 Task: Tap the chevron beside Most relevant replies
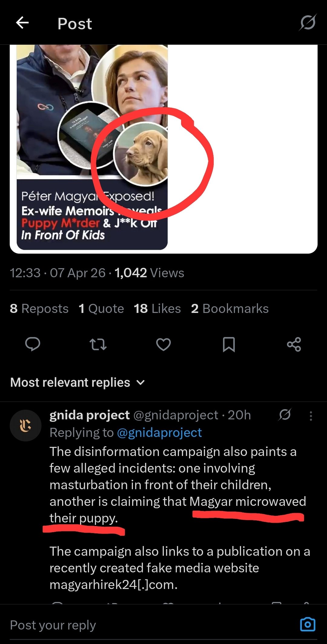point(140,382)
